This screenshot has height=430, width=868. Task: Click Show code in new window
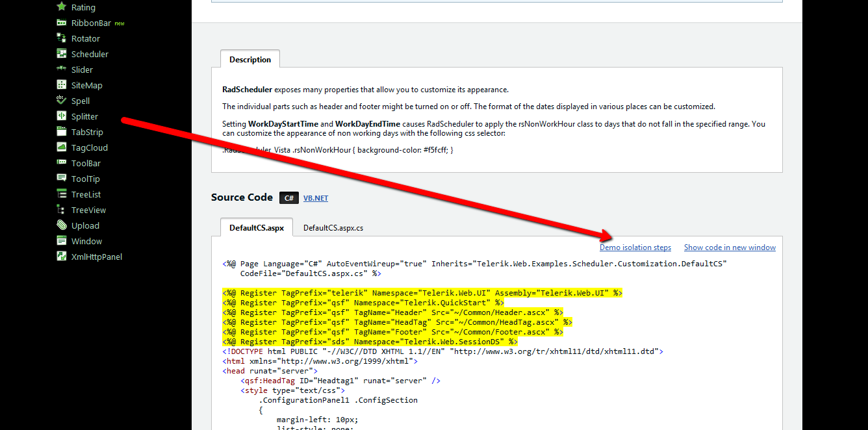click(x=730, y=247)
